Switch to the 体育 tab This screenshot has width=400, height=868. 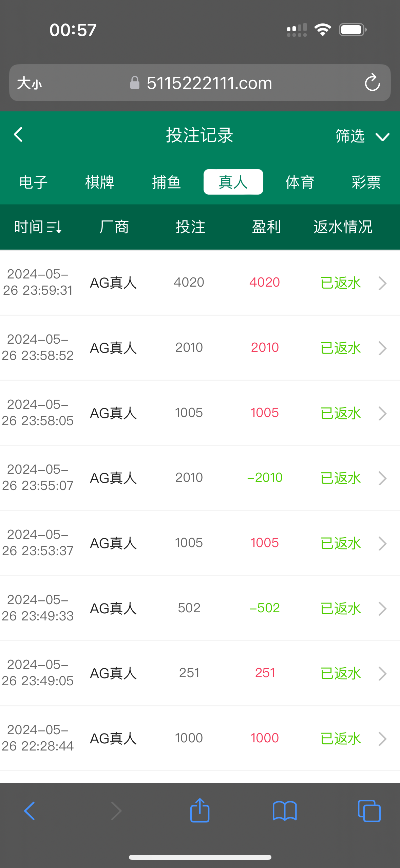coord(300,182)
